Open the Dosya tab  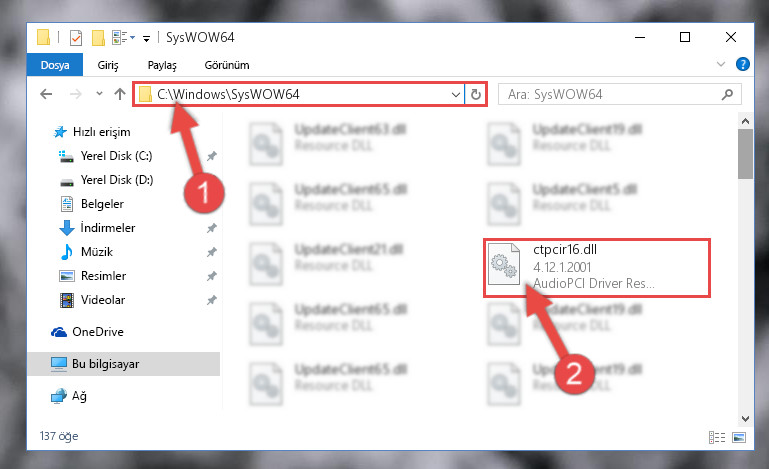(55, 65)
